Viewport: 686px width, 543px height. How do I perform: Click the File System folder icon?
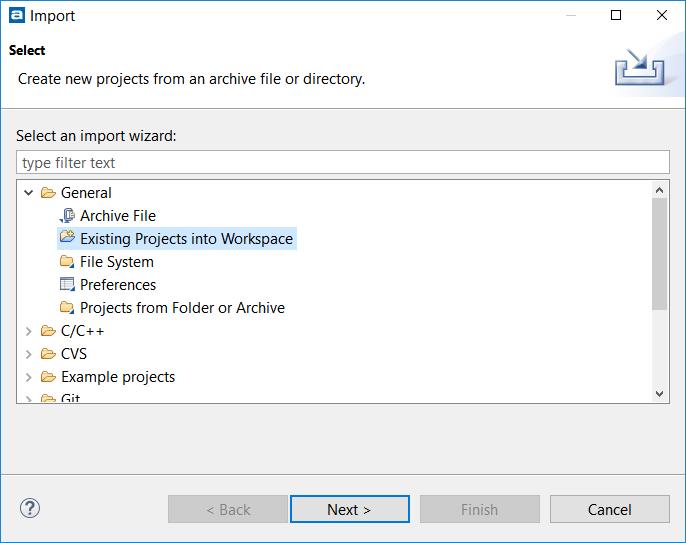pyautogui.click(x=67, y=262)
